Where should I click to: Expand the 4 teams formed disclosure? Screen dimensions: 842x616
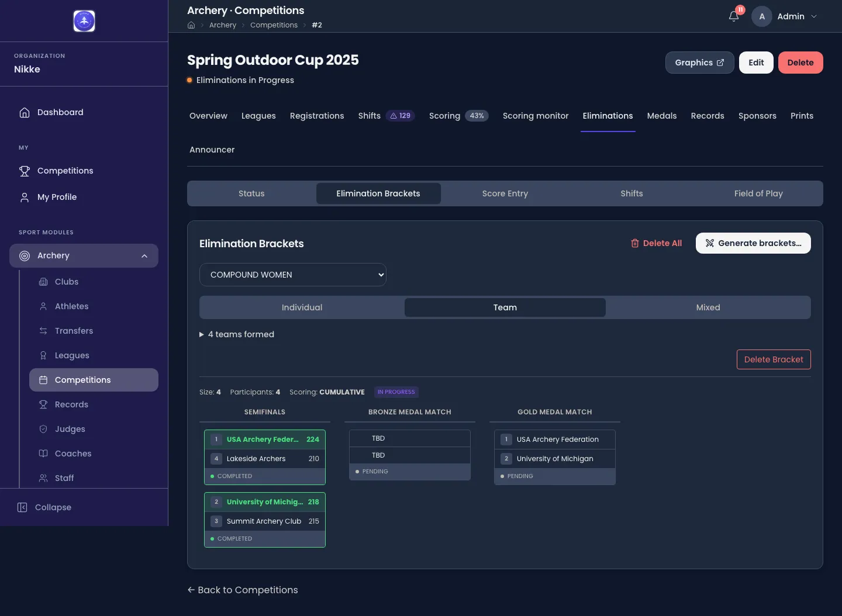[237, 334]
